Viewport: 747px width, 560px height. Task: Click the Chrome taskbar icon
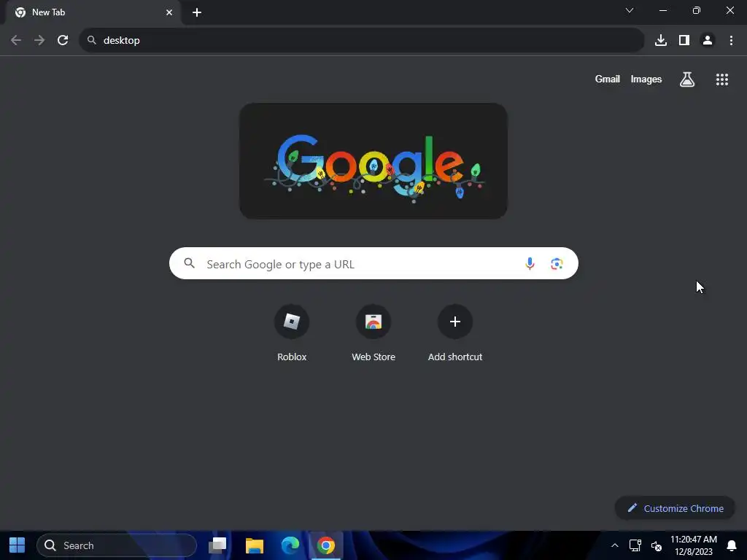tap(326, 545)
